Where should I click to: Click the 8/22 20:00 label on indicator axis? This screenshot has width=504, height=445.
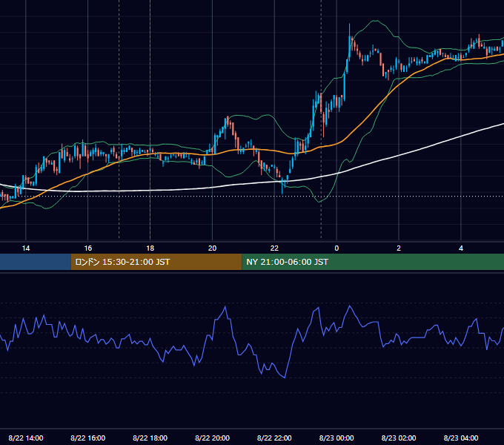pos(212,438)
